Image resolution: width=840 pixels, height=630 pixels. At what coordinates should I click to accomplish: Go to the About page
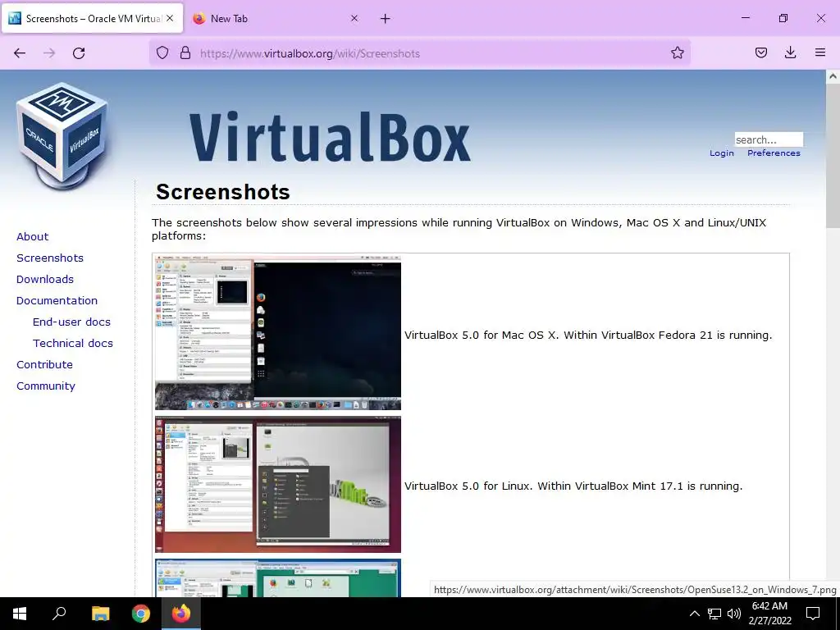[32, 237]
